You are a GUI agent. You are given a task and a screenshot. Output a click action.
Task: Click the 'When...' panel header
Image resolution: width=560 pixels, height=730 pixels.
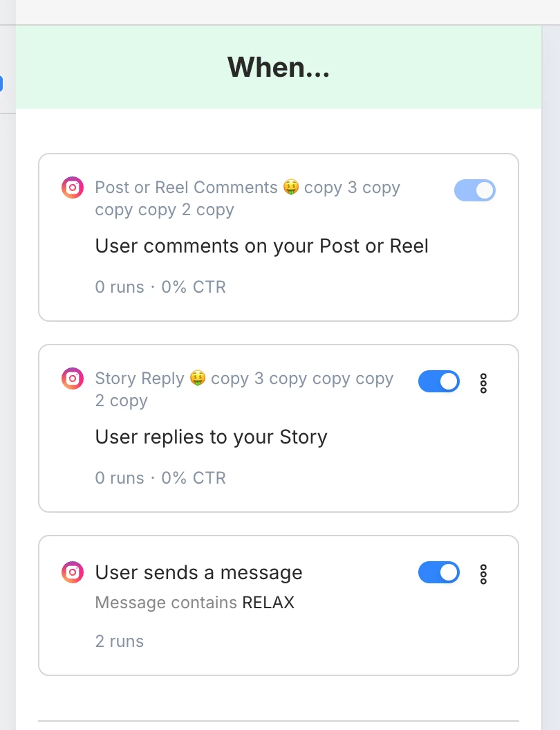point(278,67)
